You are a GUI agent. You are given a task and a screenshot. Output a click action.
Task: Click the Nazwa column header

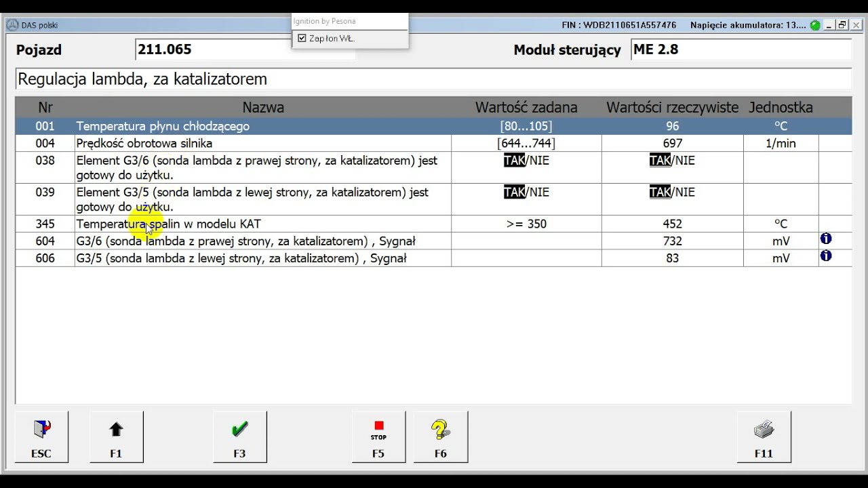pos(263,107)
